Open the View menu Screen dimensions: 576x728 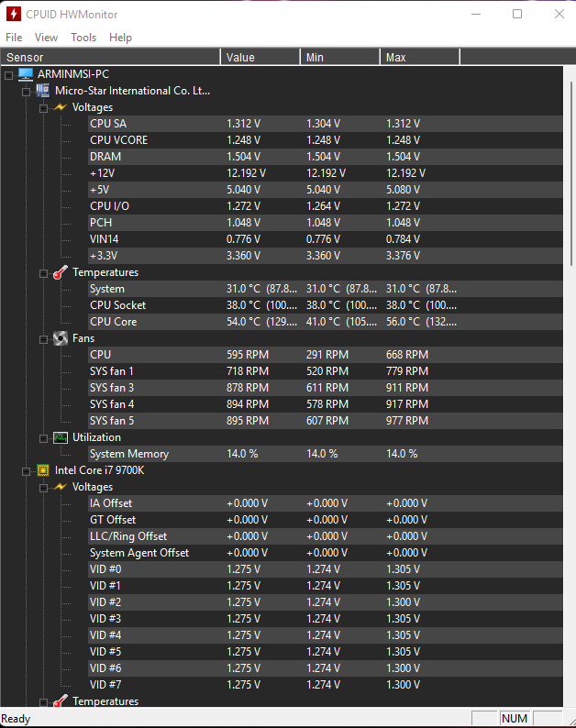[46, 38]
